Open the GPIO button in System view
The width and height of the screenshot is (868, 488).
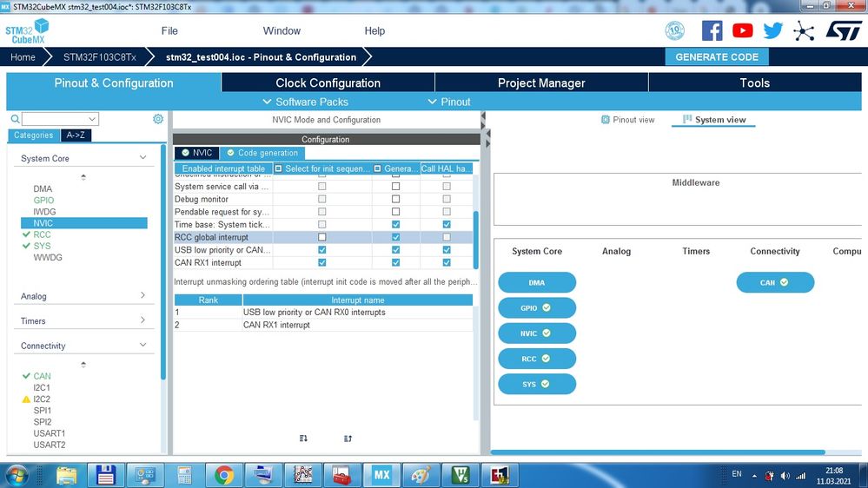point(537,307)
